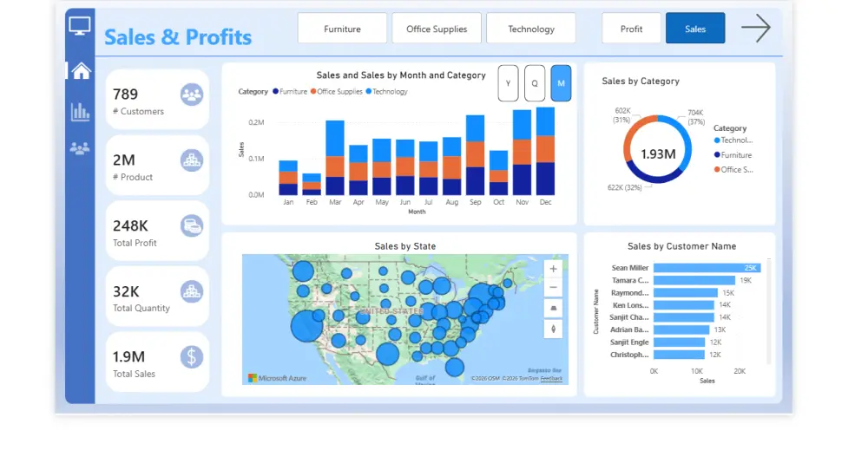This screenshot has width=868, height=450.
Task: Select Technology in donut chart legend
Action: click(733, 140)
